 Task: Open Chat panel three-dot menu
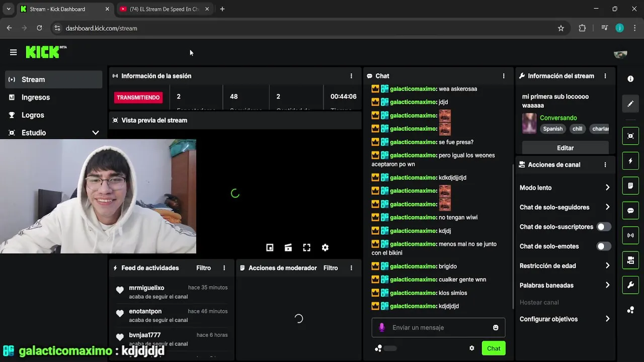click(x=504, y=76)
